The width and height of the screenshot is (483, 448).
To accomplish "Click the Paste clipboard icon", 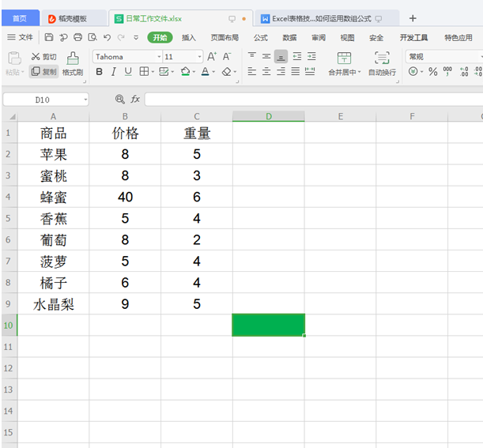I will point(14,58).
